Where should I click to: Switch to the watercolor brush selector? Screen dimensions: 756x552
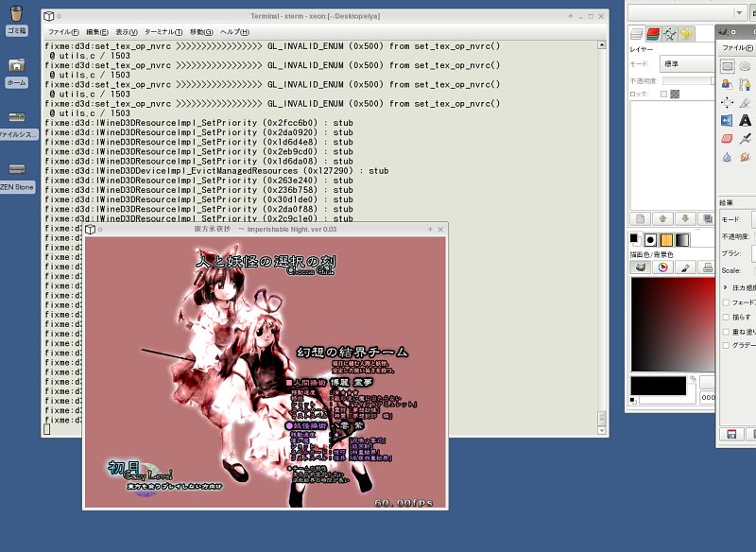(x=686, y=267)
